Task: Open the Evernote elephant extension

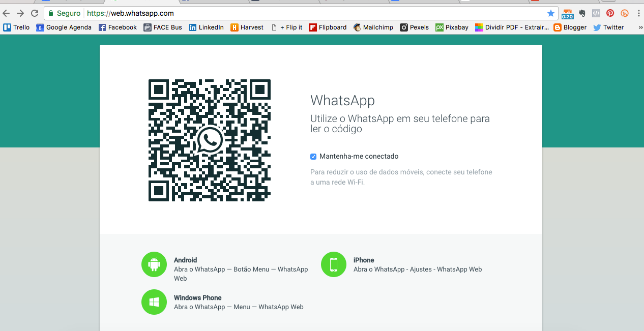Action: (582, 13)
